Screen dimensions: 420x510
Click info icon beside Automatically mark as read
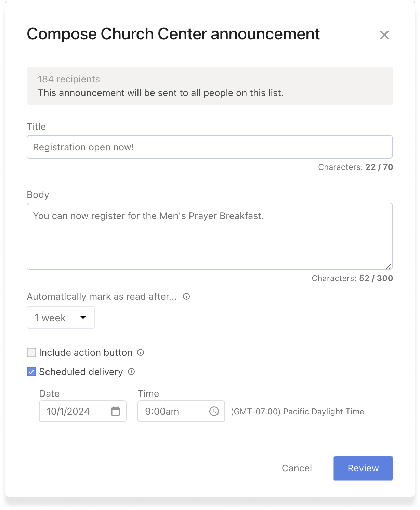[186, 296]
